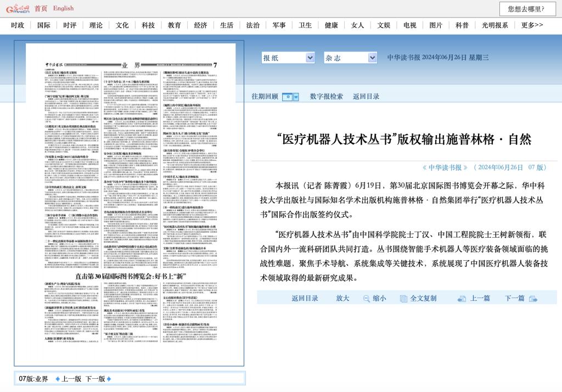This screenshot has width=562, height=392.
Task: Click the 缩小 magnifier icon
Action: 366,299
